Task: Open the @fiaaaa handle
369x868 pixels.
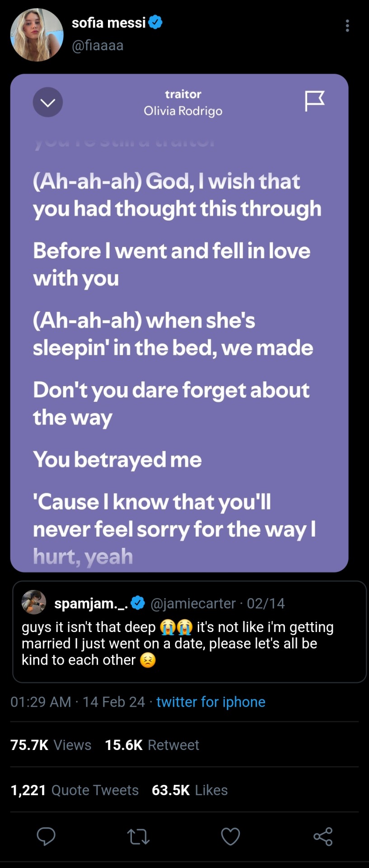Action: point(98,46)
